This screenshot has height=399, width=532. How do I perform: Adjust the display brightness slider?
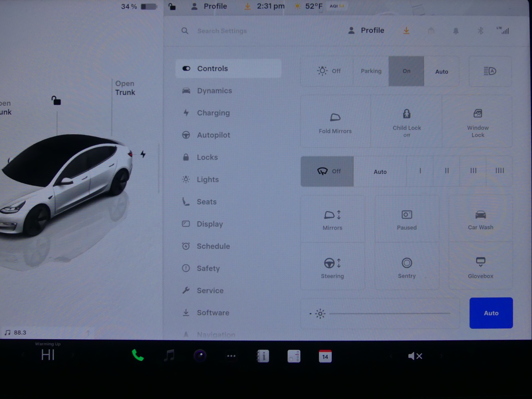coord(389,313)
